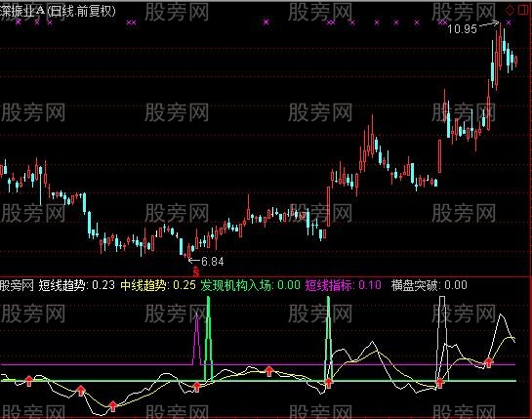Click the lowest red arrow in the indicator trough

tap(113, 406)
